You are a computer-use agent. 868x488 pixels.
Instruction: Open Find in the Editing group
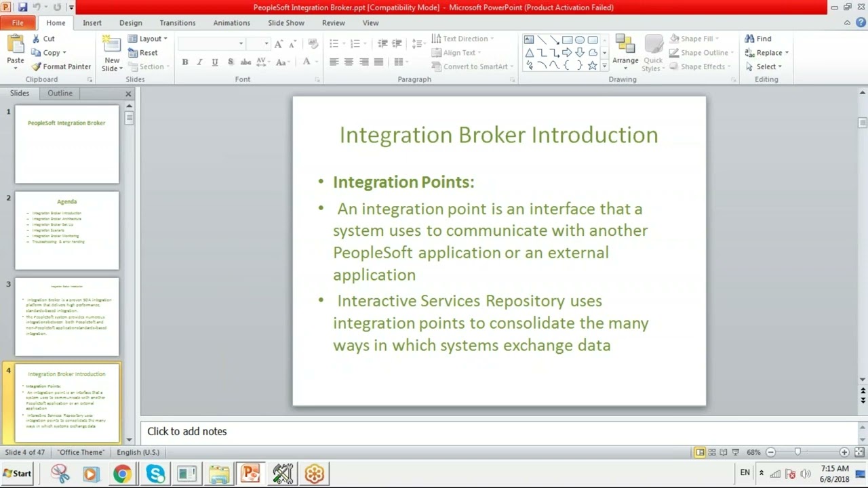tap(758, 39)
